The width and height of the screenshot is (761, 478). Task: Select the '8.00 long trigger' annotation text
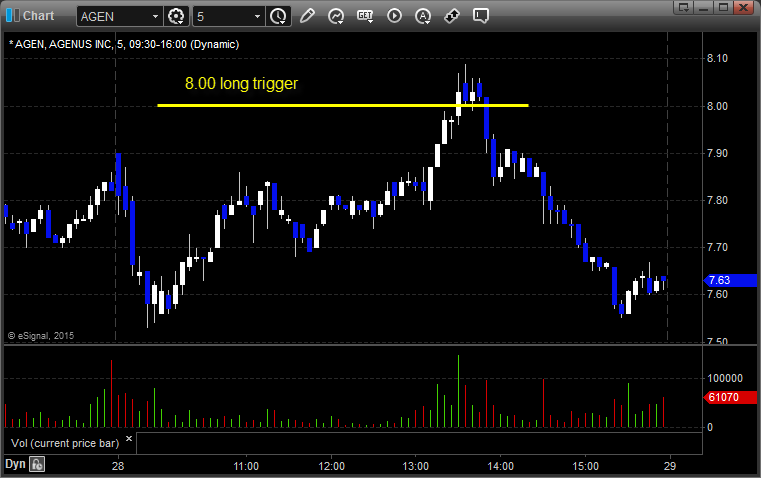tap(241, 83)
